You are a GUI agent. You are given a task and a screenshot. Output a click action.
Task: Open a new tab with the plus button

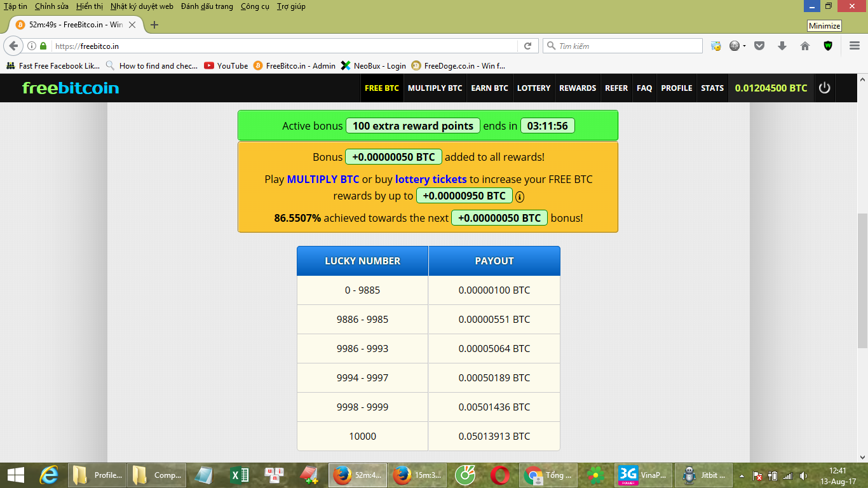154,25
